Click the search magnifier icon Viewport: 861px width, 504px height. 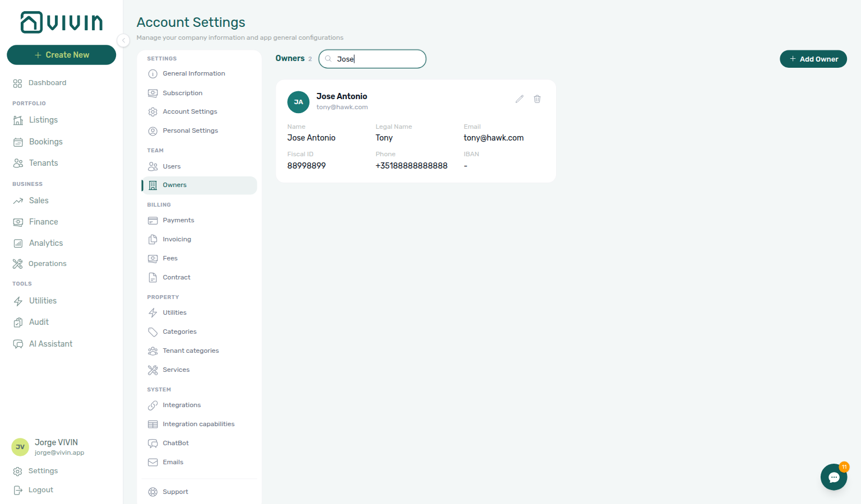point(328,59)
